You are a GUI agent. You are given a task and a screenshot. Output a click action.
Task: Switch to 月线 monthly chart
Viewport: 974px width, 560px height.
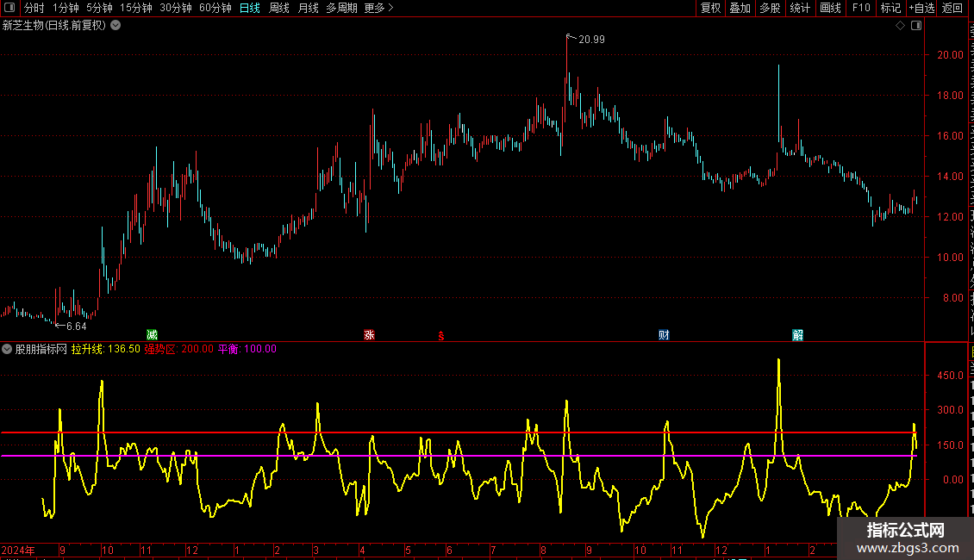pyautogui.click(x=308, y=8)
